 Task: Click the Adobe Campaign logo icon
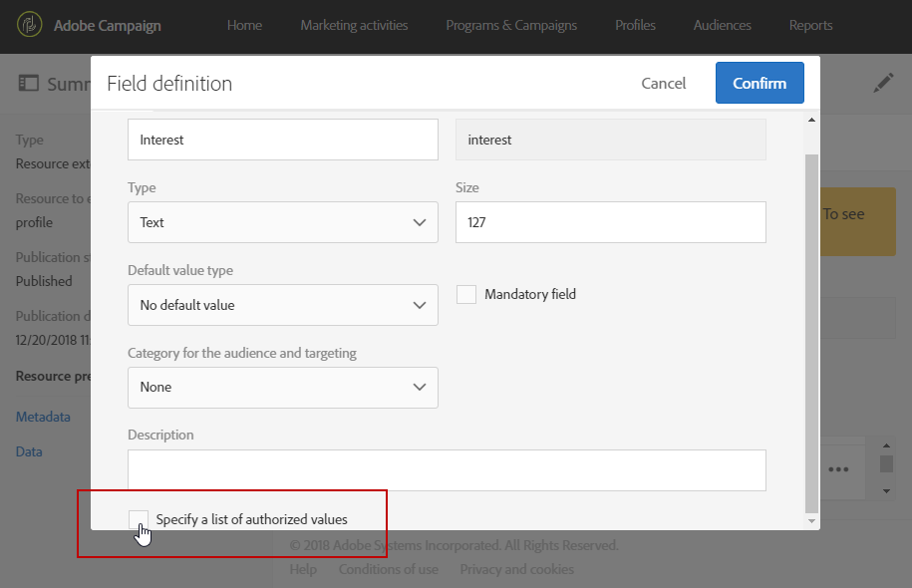pos(31,26)
